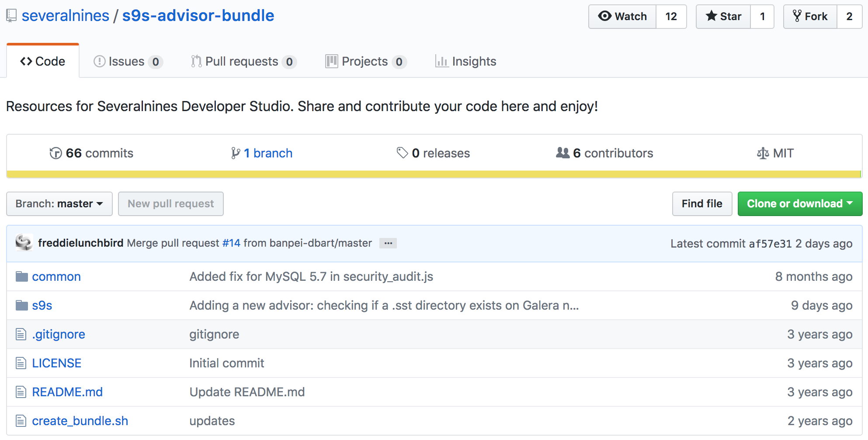Viewport: 868px width, 440px height.
Task: Star this repository
Action: 723,17
